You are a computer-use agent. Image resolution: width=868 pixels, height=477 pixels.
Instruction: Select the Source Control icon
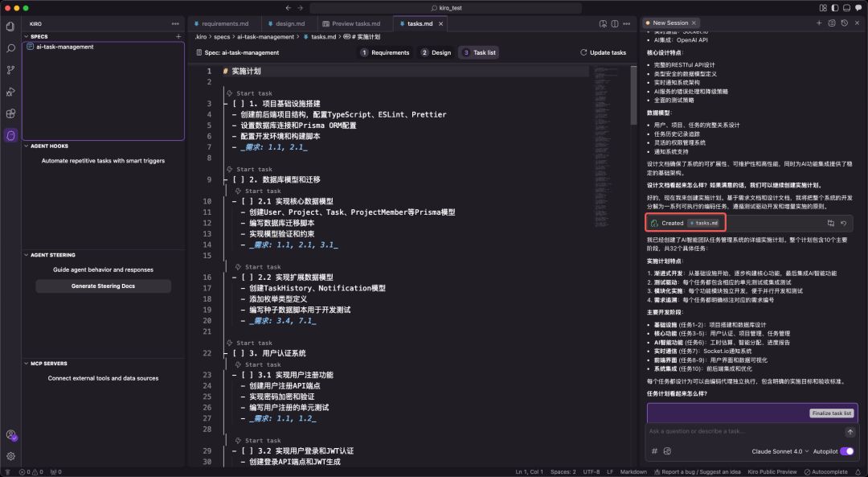click(x=10, y=70)
